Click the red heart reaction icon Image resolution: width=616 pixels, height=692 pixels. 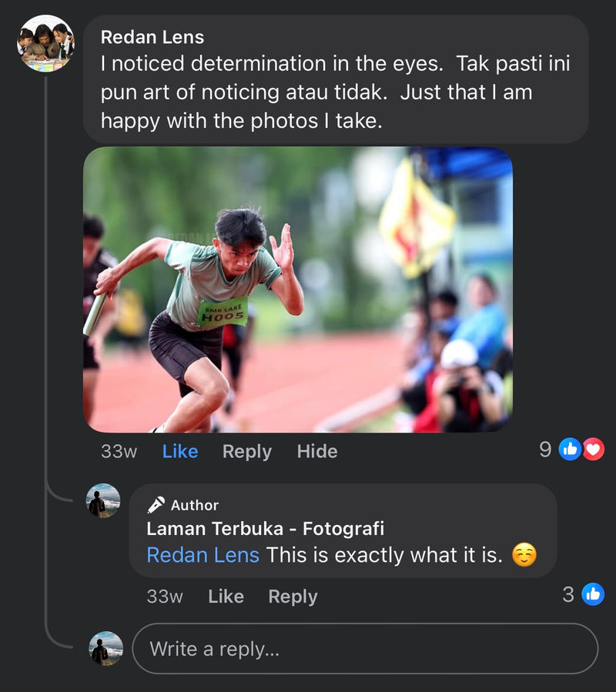[593, 450]
